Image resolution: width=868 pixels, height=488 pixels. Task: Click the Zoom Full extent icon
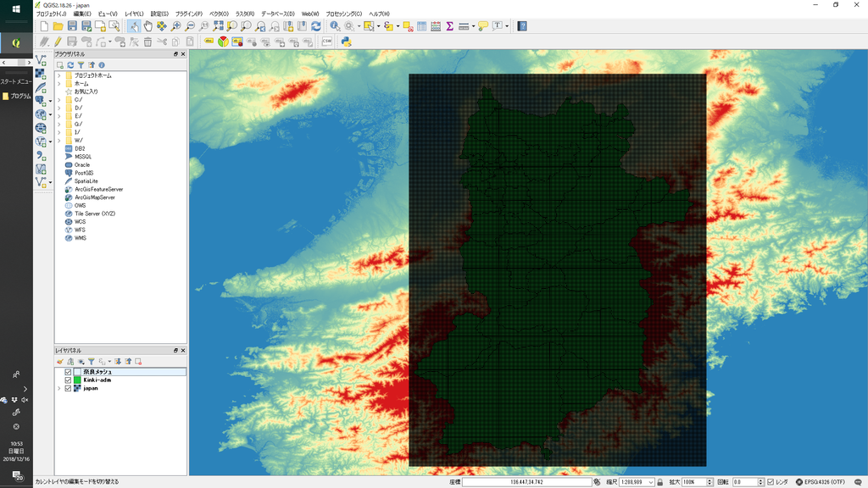pos(218,26)
